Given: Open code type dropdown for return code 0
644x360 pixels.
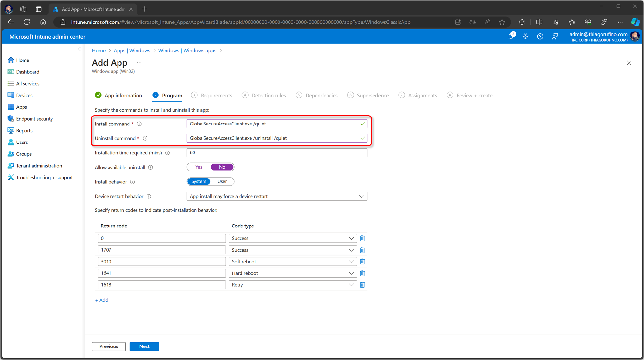Looking at the screenshot, I should coord(293,238).
